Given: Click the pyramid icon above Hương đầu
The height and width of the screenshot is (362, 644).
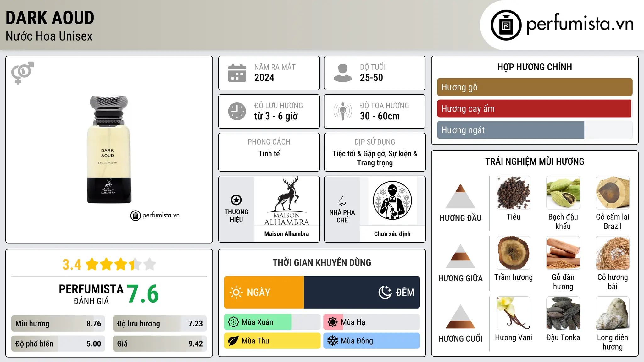Looking at the screenshot, I should 461,196.
